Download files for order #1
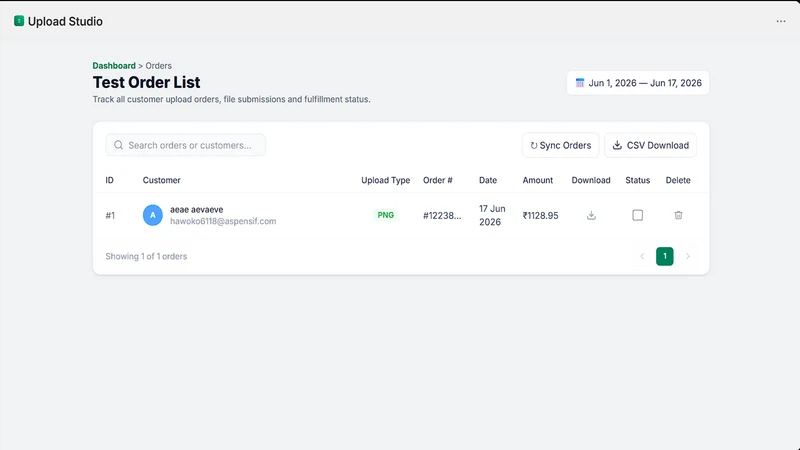This screenshot has height=450, width=800. [x=591, y=215]
